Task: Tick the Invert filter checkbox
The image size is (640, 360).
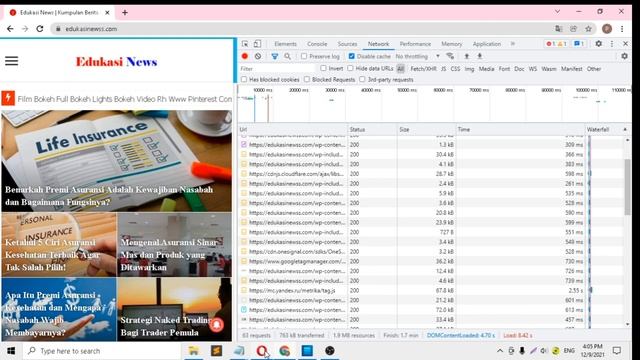Action: [323, 69]
